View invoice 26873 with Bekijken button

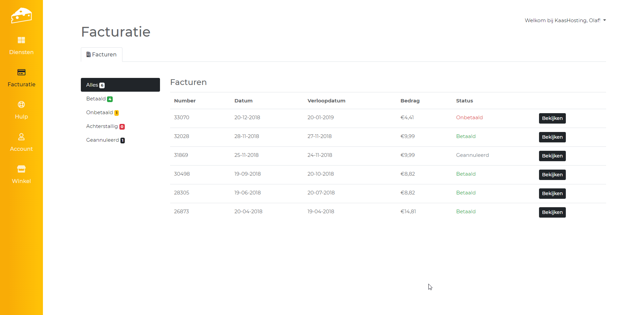pos(552,212)
